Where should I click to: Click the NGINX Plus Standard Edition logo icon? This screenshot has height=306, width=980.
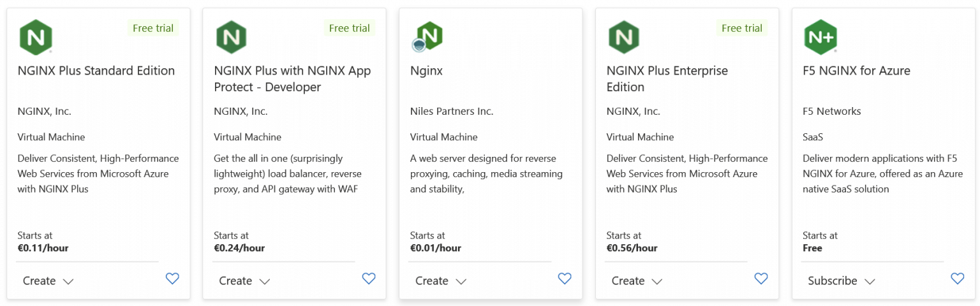(34, 37)
